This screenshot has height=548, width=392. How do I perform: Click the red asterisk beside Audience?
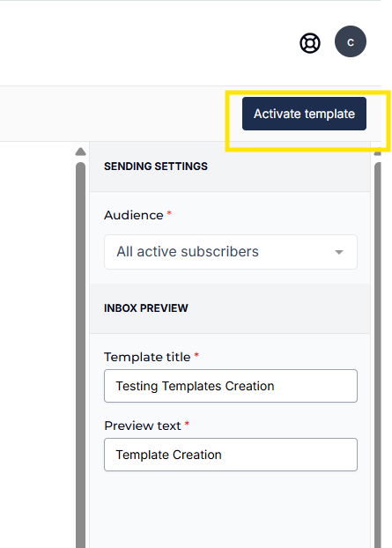pos(169,213)
